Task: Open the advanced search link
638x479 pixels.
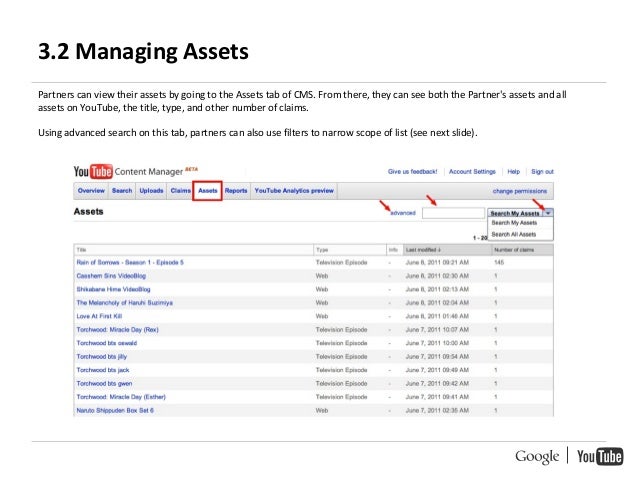Action: tap(403, 213)
